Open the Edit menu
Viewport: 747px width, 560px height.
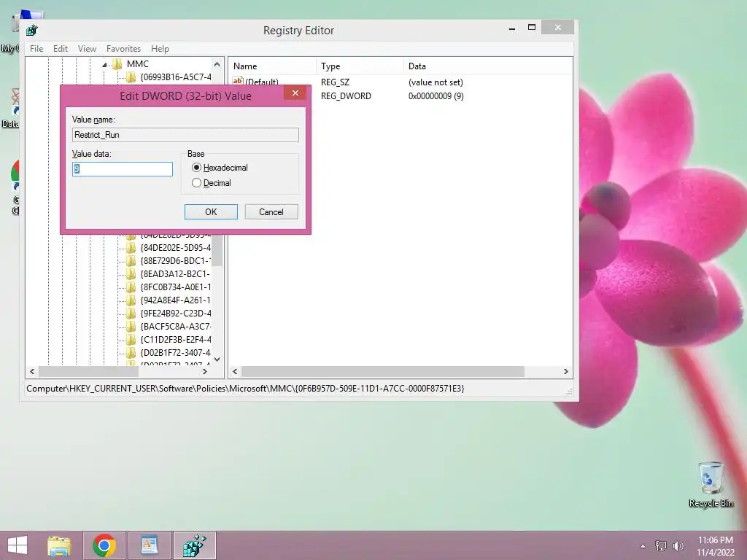(x=60, y=49)
